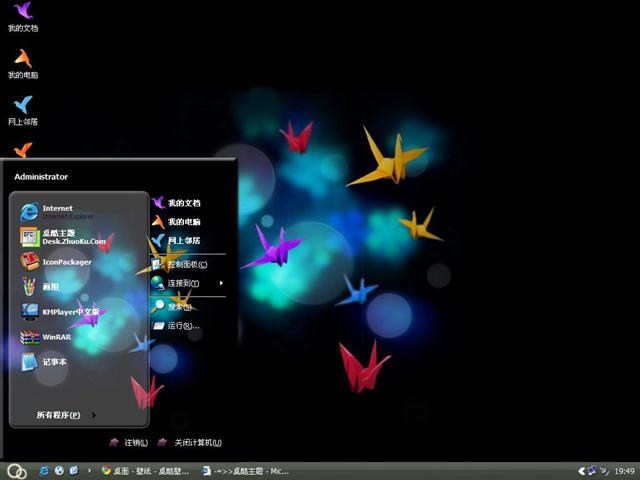
Task: Open 桌酷主题 Desk.ZhuoKu.Com in Start menu
Action: tap(63, 237)
